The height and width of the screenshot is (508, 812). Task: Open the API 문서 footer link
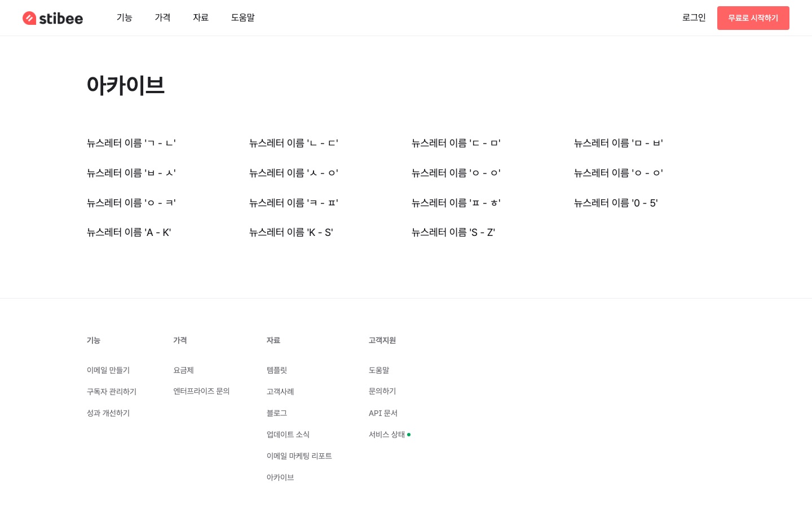[x=383, y=413]
